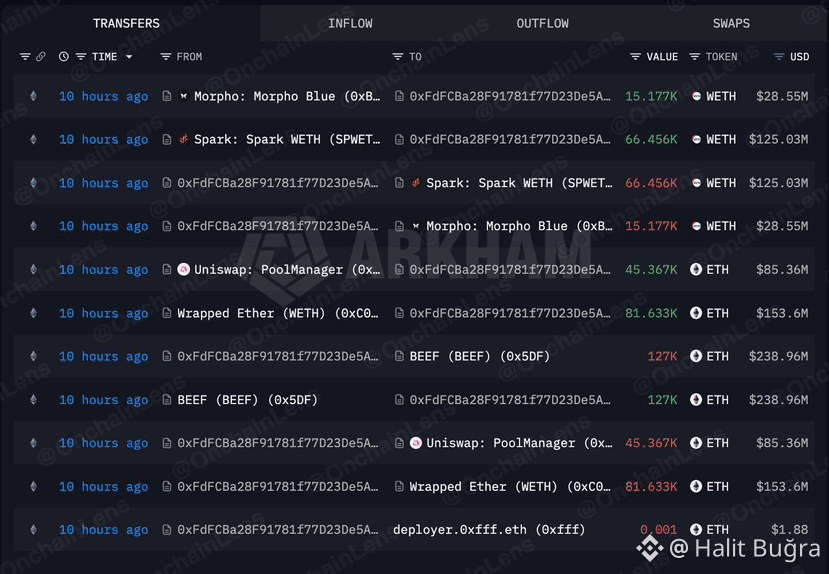Select value 0.001 in last row
This screenshot has height=574, width=829.
[658, 530]
